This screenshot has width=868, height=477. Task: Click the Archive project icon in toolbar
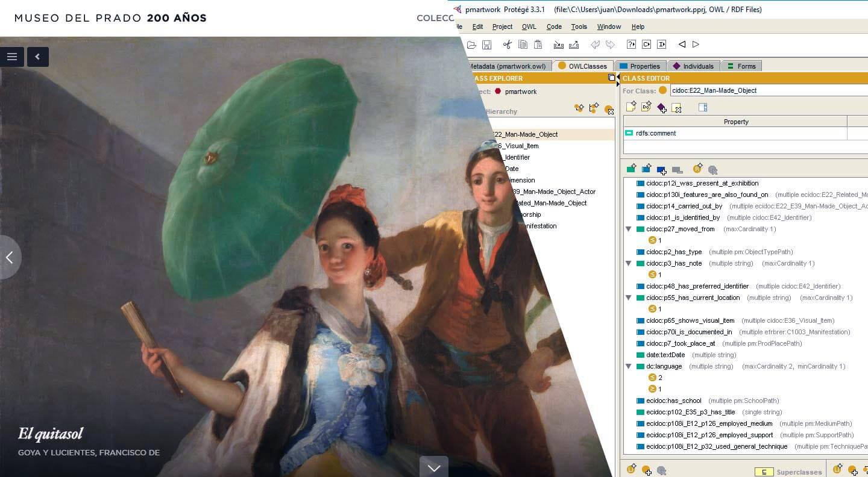(x=559, y=45)
